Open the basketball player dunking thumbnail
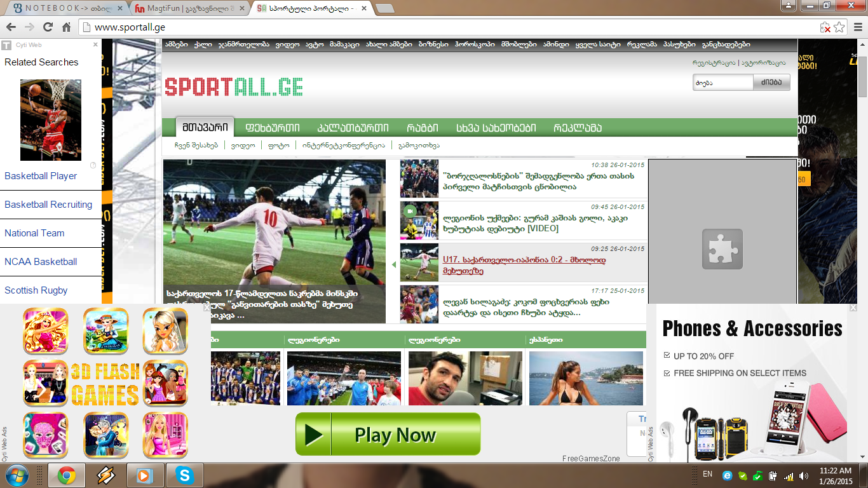This screenshot has height=488, width=868. click(51, 120)
